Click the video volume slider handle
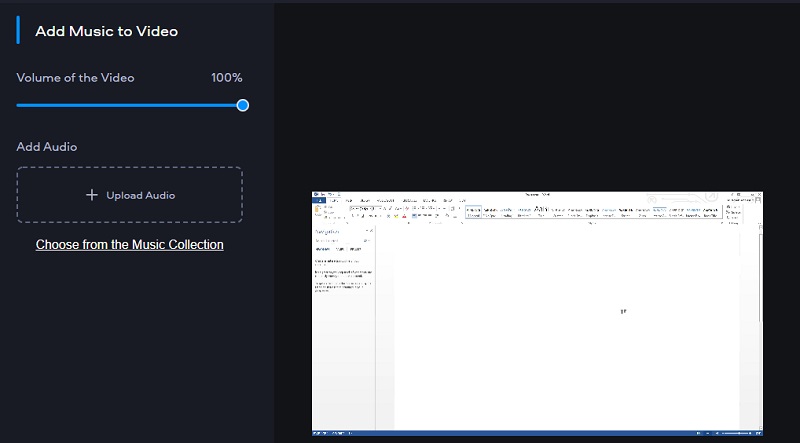Viewport: 800px width, 443px height. [242, 105]
